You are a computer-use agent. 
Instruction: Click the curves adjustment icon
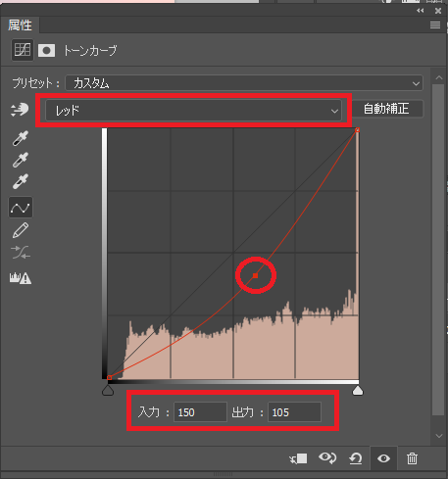pos(23,50)
